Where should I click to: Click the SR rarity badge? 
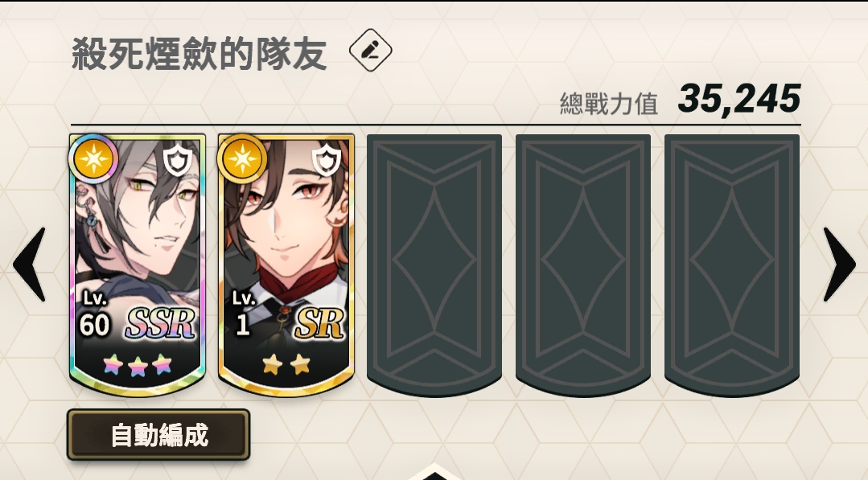point(319,322)
